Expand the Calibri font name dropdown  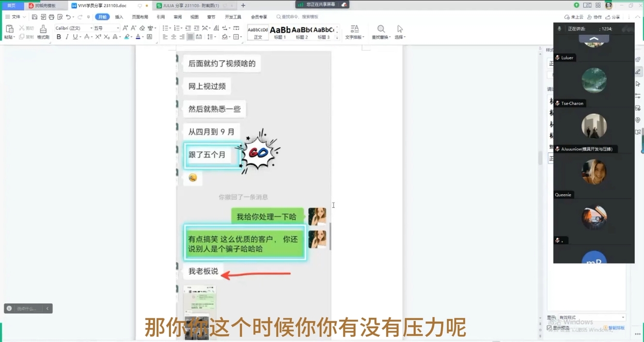coord(91,28)
